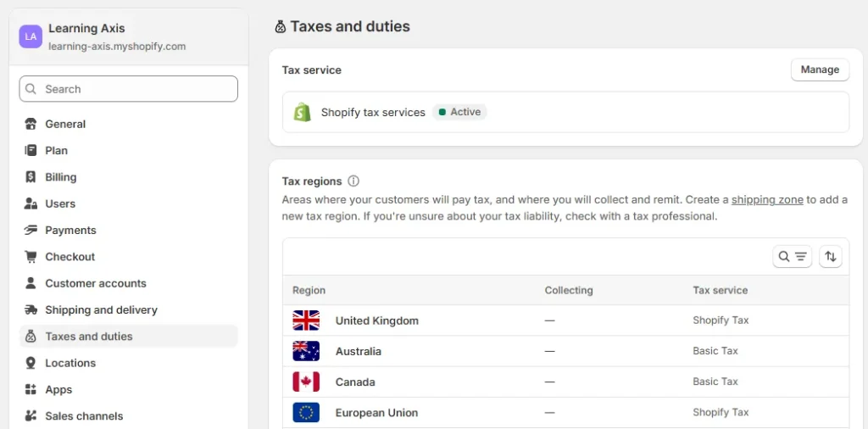Open Payments settings
868x429 pixels.
coord(70,231)
